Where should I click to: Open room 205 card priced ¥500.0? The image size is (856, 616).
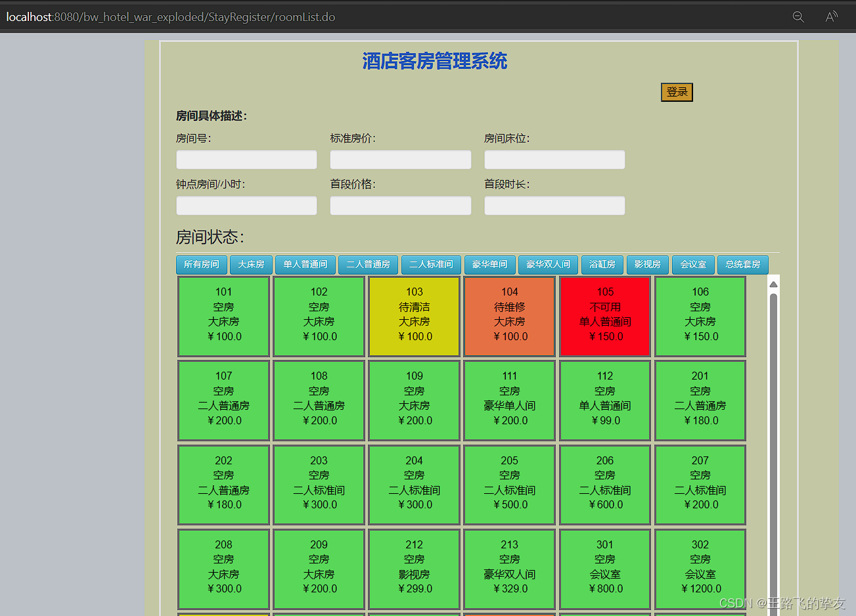tap(509, 485)
